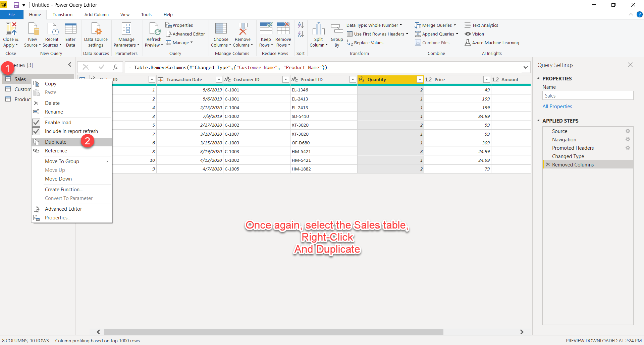The image size is (644, 345).
Task: Click the Group By icon
Action: 337,29
